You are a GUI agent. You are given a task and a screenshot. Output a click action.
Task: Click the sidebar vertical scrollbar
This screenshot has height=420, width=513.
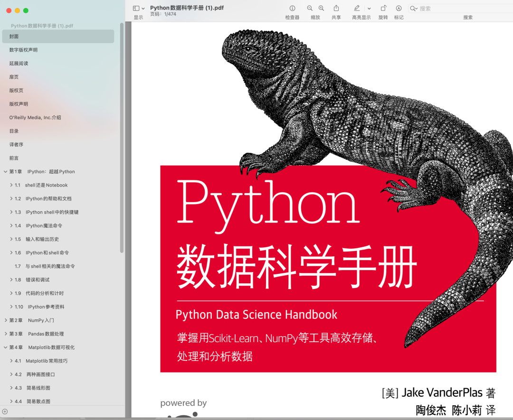[122, 138]
